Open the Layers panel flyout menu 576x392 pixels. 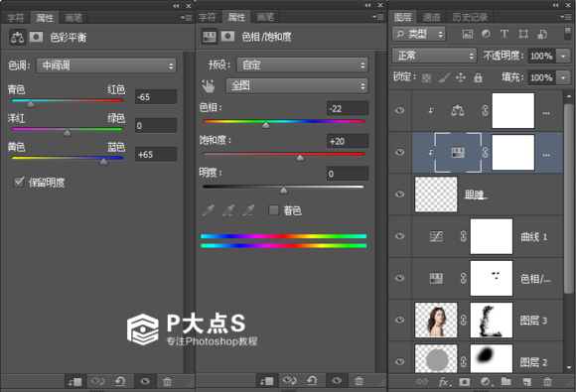click(566, 17)
